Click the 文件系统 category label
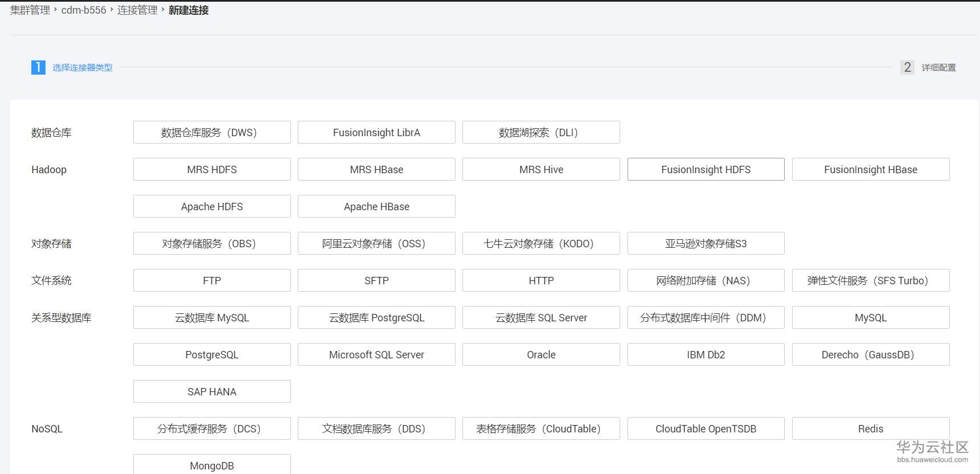 pyautogui.click(x=51, y=280)
